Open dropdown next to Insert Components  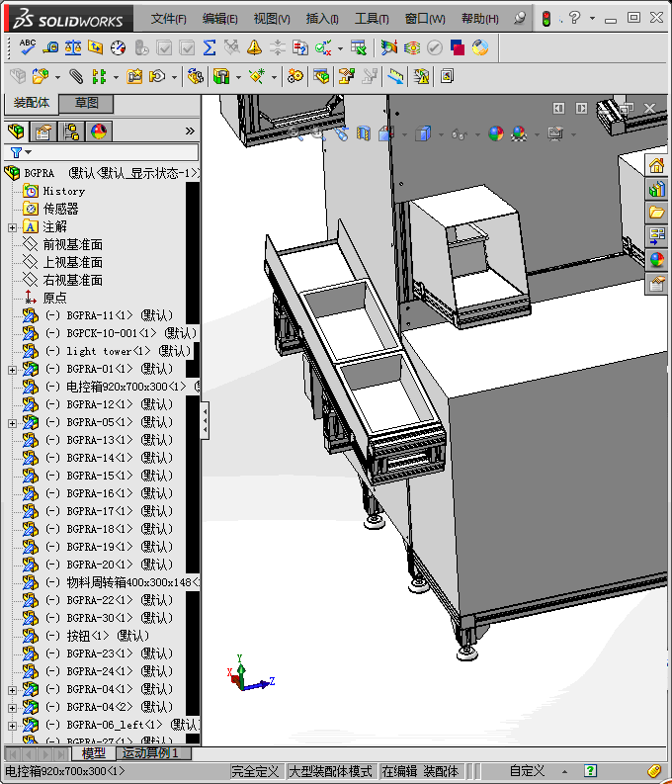tap(57, 77)
